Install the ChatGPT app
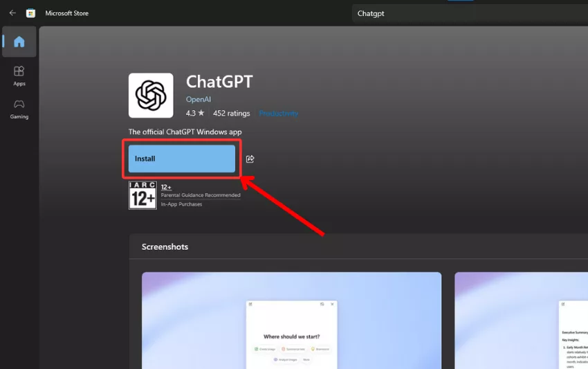The height and width of the screenshot is (369, 588). pyautogui.click(x=182, y=159)
